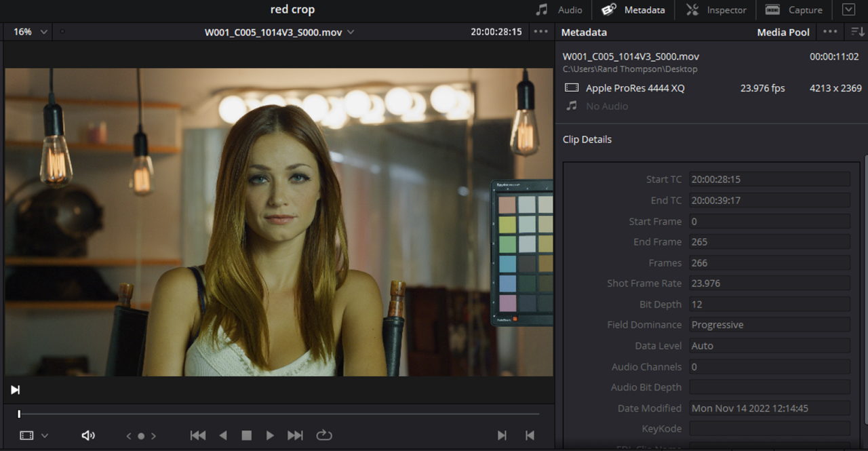
Task: Click on the viewer scrubber bar
Action: tap(279, 414)
